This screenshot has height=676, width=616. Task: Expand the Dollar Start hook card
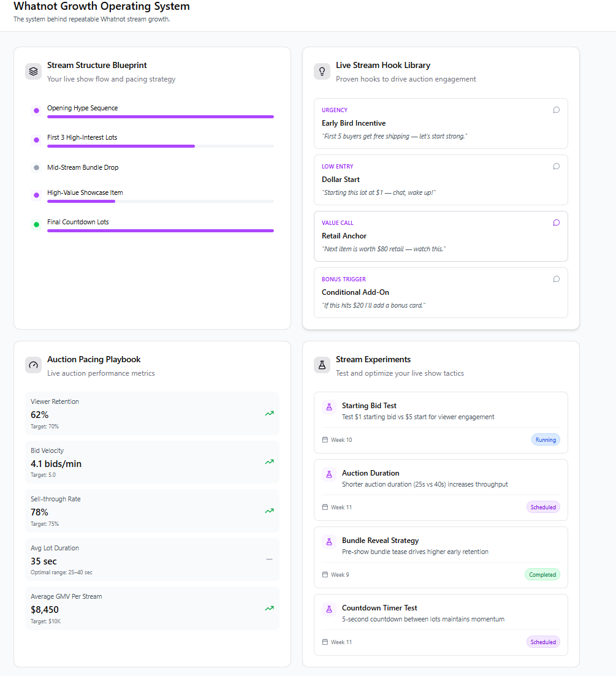pos(440,180)
